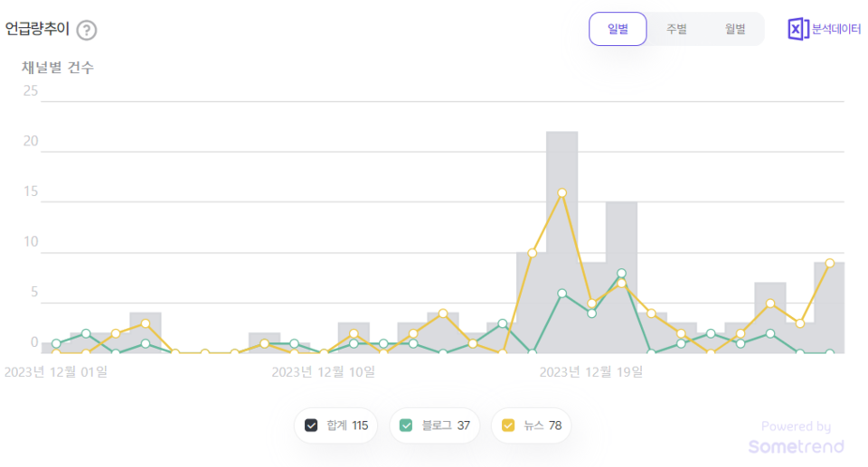
Task: Click the 2023년 12월 10일 axis label
Action: [x=323, y=370]
